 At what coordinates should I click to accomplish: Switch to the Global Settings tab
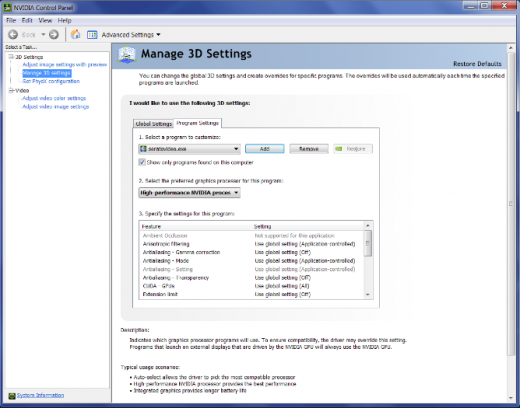pyautogui.click(x=153, y=124)
